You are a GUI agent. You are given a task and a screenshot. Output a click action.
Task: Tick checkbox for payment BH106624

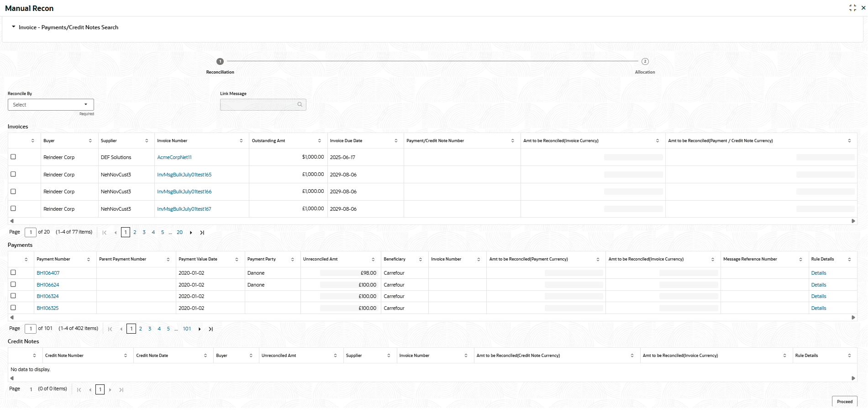tap(13, 284)
